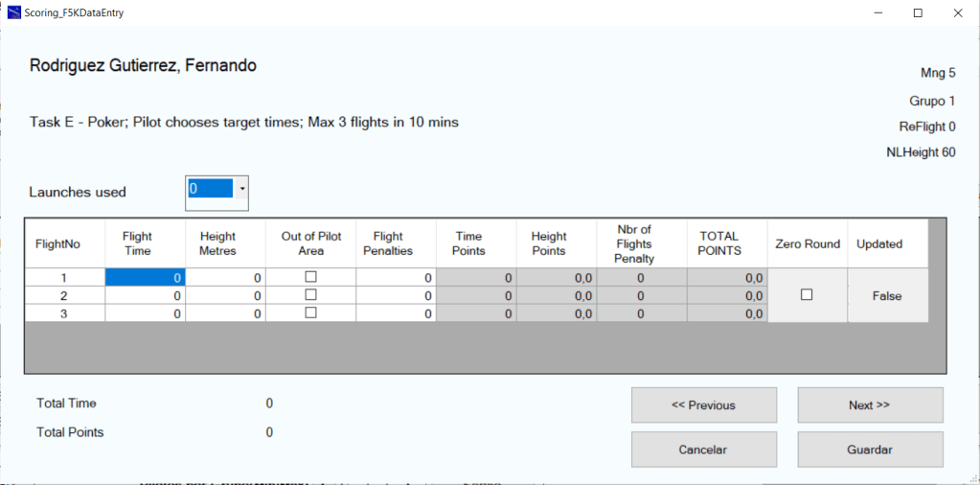Screen dimensions: 980x485
Task: Check Out of Pilot Area for flight 2
Action: point(310,295)
